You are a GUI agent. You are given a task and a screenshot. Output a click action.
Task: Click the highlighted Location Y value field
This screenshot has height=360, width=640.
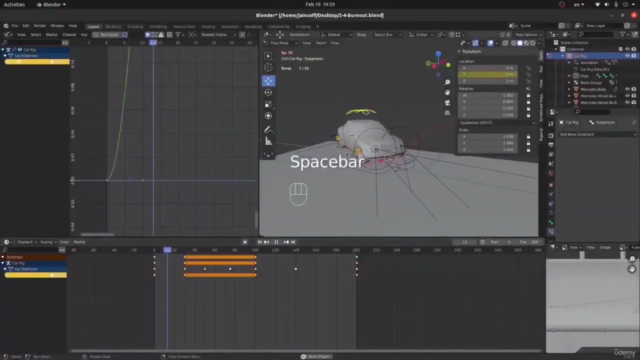pos(488,75)
